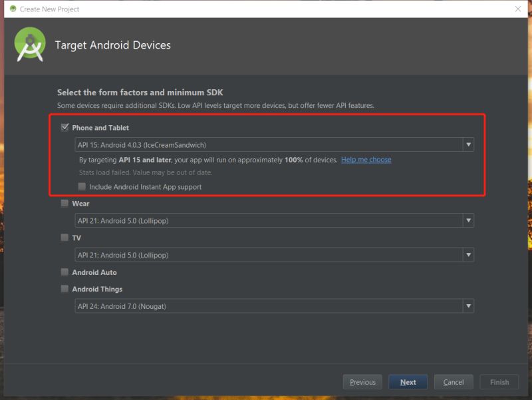
Task: Close the Create New Project dialog
Action: (518, 9)
